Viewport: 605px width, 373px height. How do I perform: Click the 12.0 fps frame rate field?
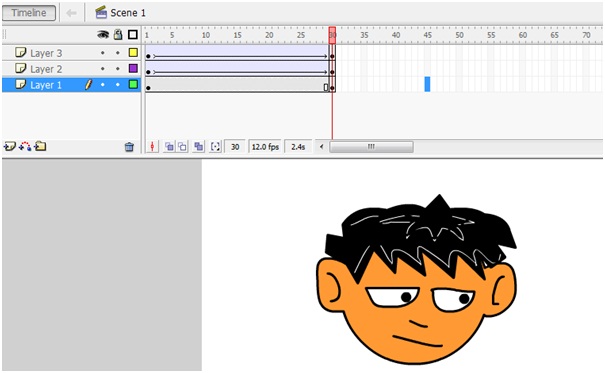coord(265,147)
